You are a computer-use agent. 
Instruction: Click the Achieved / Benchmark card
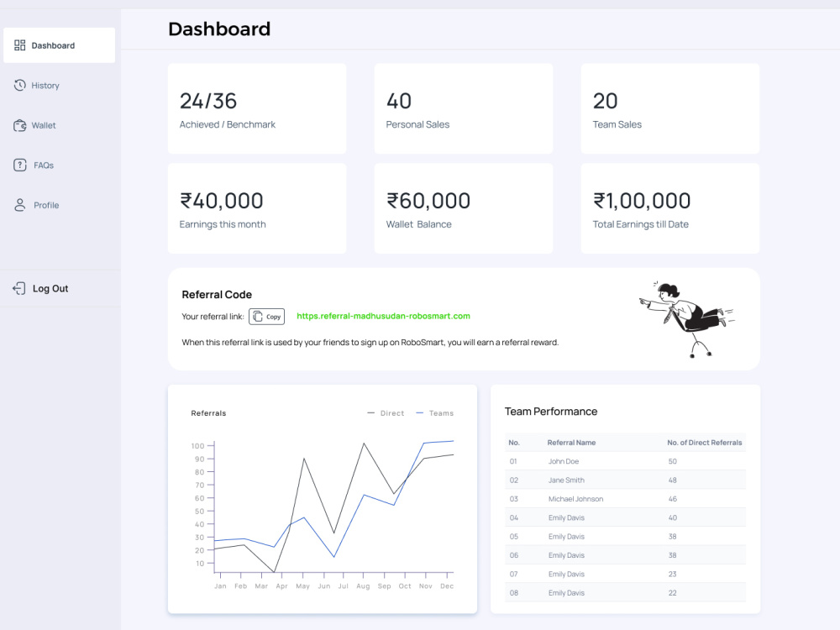[257, 108]
